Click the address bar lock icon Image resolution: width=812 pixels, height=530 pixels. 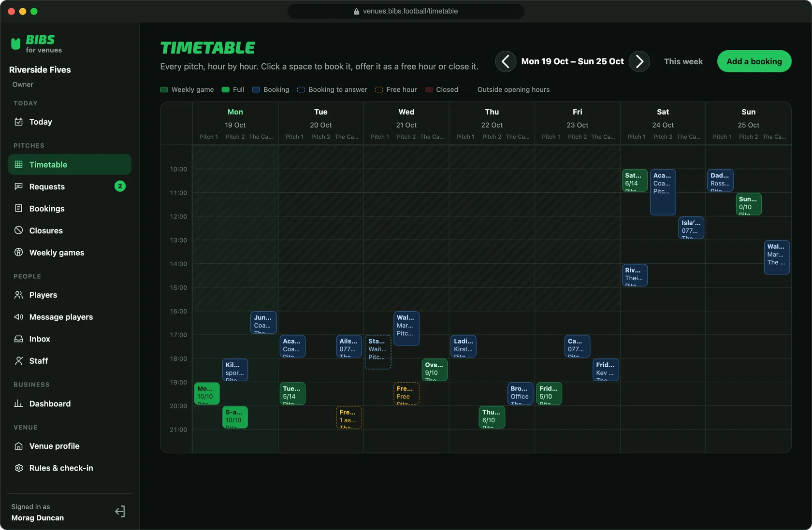(357, 11)
